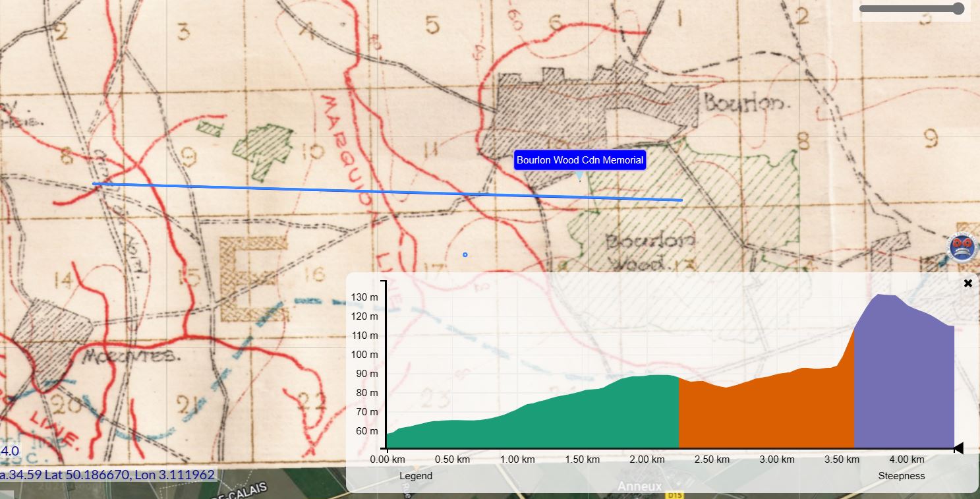Click the blue profile line on the map
Image resolution: width=980 pixels, height=499 pixels.
click(388, 191)
